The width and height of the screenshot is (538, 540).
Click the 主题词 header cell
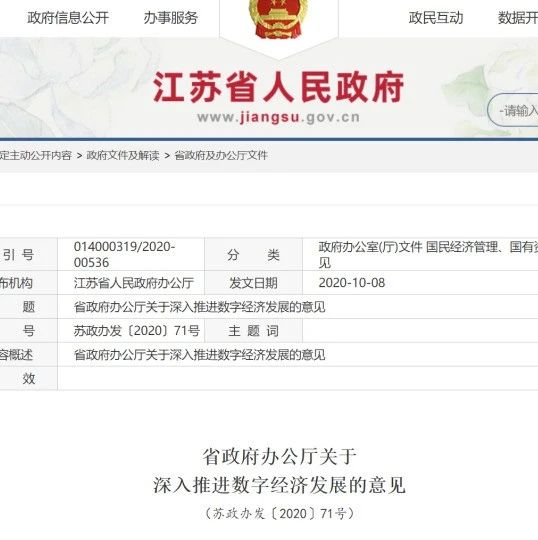tap(253, 331)
